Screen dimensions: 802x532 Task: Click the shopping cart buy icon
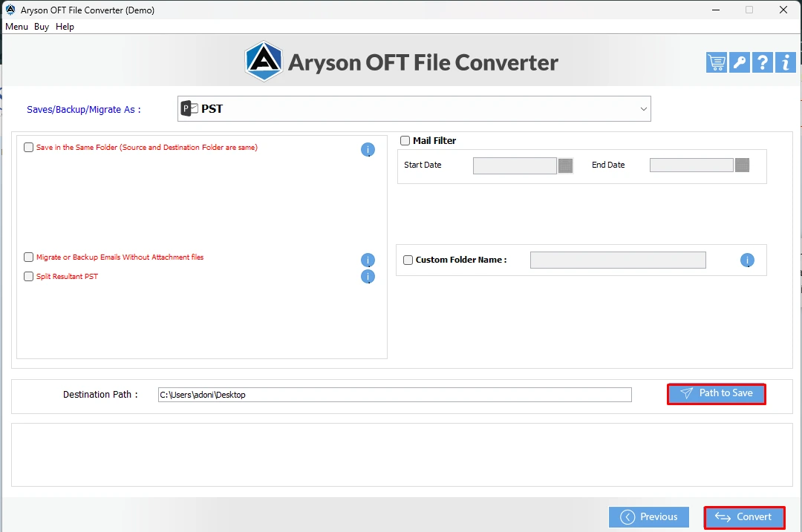click(x=717, y=62)
